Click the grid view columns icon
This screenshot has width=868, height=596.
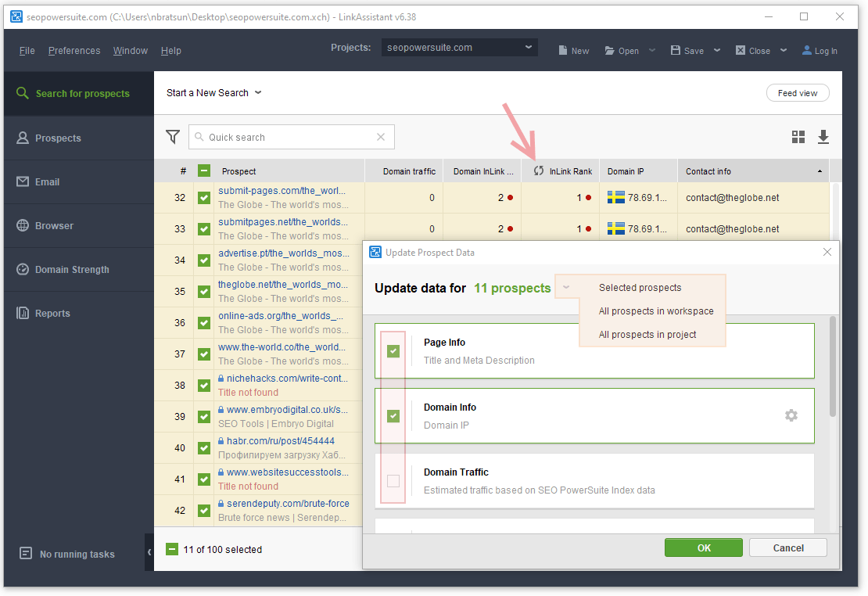[798, 137]
